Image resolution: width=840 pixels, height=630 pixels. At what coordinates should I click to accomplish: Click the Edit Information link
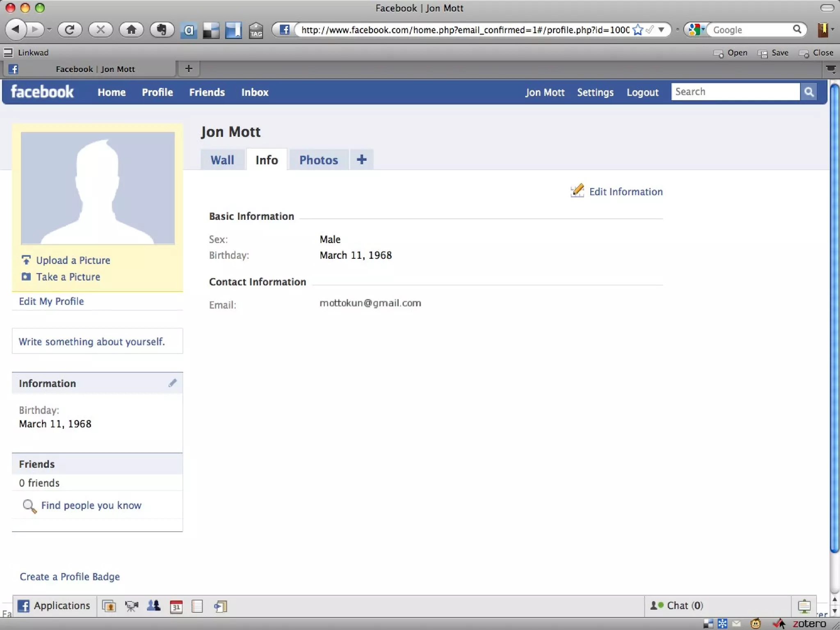point(625,192)
